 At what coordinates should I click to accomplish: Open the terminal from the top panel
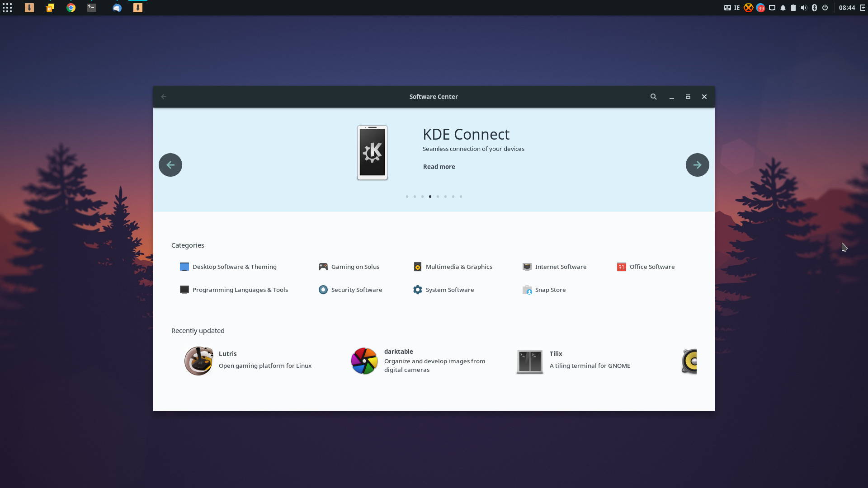pos(92,8)
